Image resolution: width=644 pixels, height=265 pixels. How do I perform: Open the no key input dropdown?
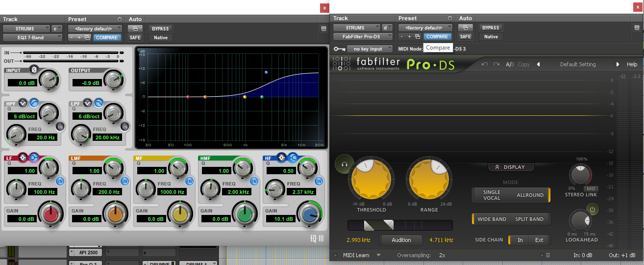tap(370, 49)
